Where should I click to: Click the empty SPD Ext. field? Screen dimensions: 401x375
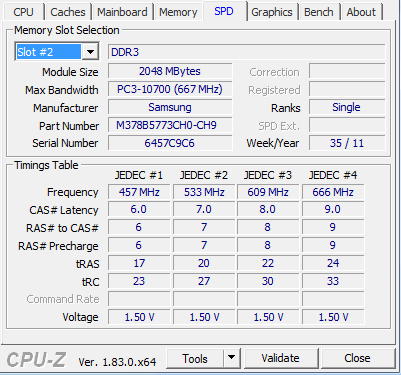tap(347, 125)
